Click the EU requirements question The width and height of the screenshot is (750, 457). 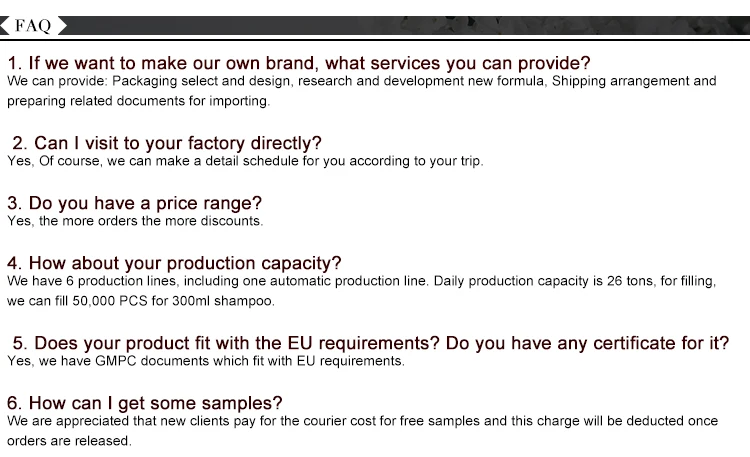tap(224, 343)
